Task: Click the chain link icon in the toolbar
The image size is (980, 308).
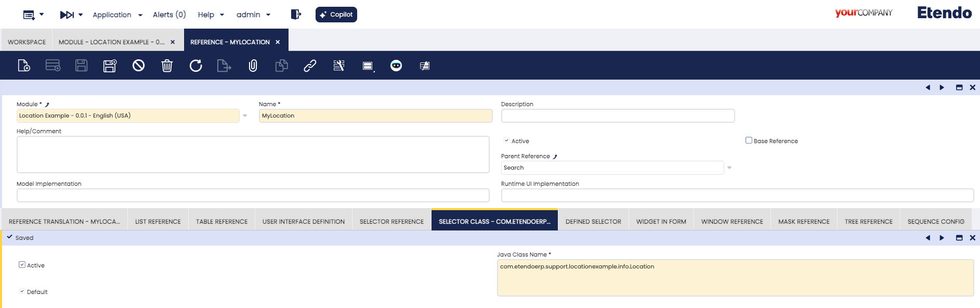Action: pyautogui.click(x=310, y=66)
